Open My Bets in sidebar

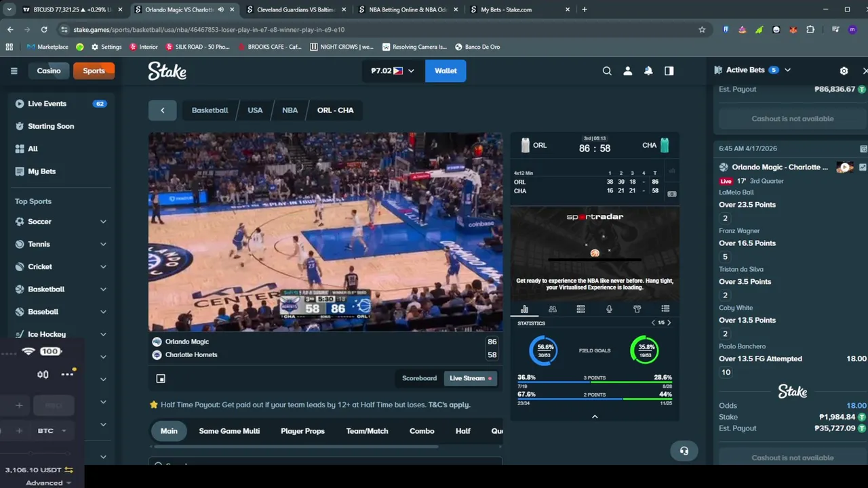tap(60, 171)
